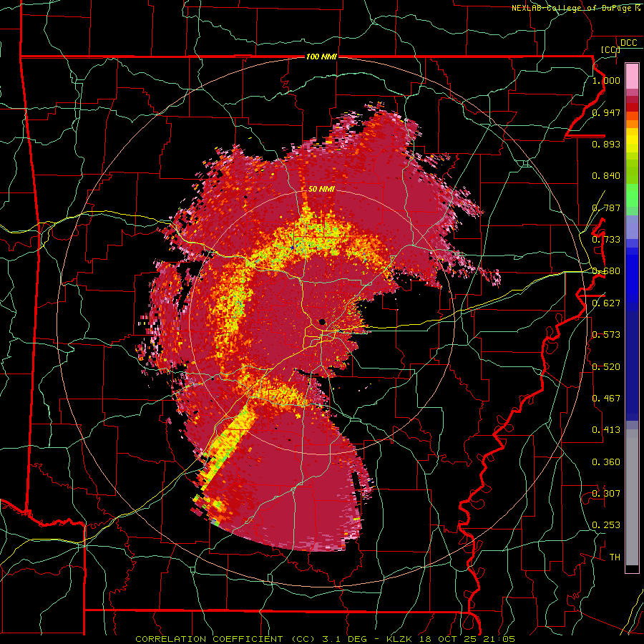This screenshot has height=644, width=644.
Task: Click the CORRELATION COEFFICIENT title text
Action: pos(209,639)
